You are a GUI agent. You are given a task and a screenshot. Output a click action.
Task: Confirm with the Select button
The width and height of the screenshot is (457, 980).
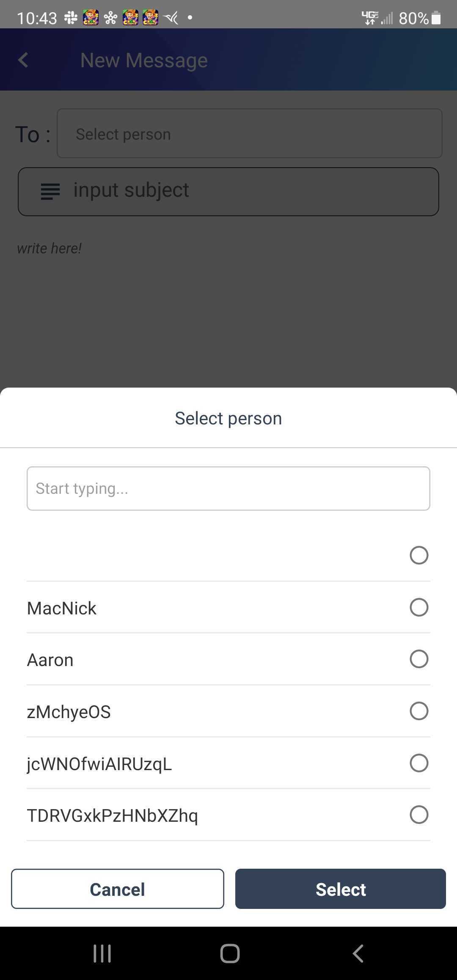point(340,889)
